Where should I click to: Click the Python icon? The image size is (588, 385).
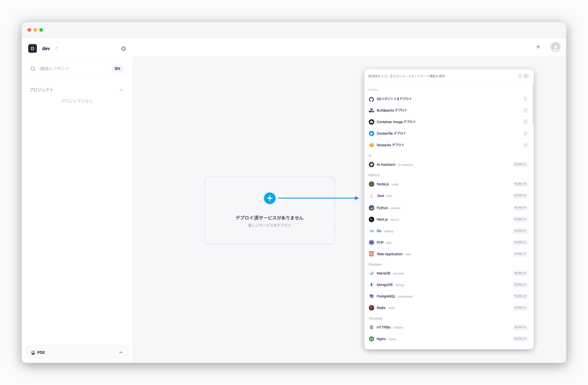pos(371,208)
